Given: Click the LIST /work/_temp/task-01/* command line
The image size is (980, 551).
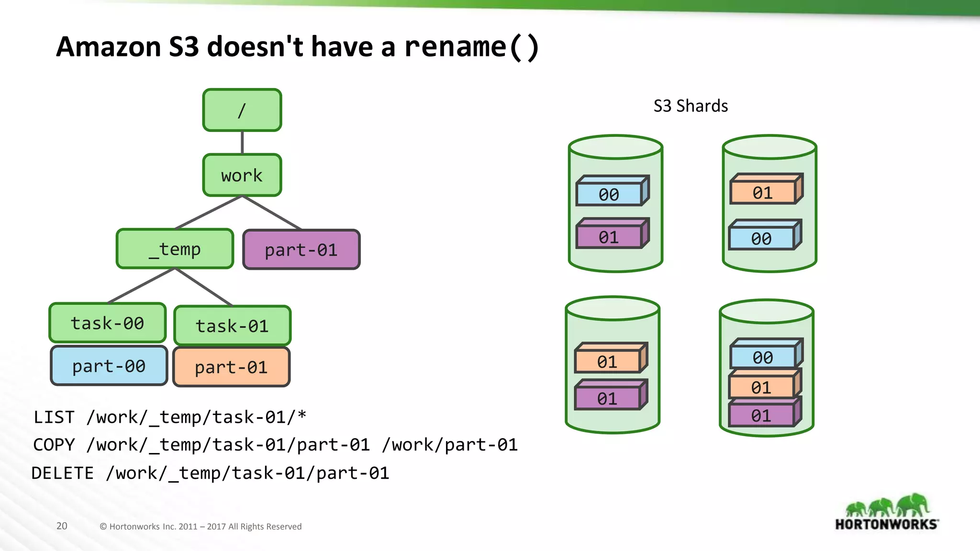Looking at the screenshot, I should pos(170,417).
